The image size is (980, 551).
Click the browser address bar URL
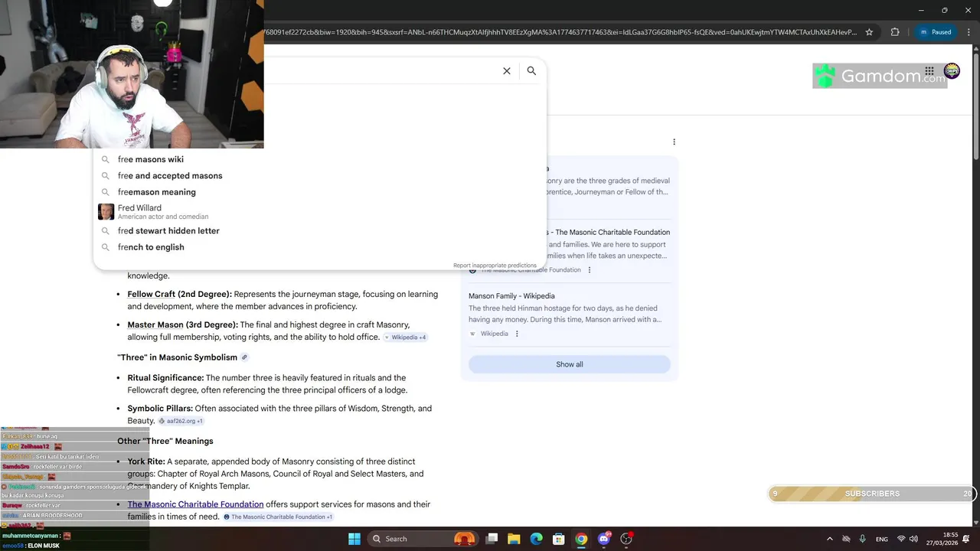pos(560,32)
